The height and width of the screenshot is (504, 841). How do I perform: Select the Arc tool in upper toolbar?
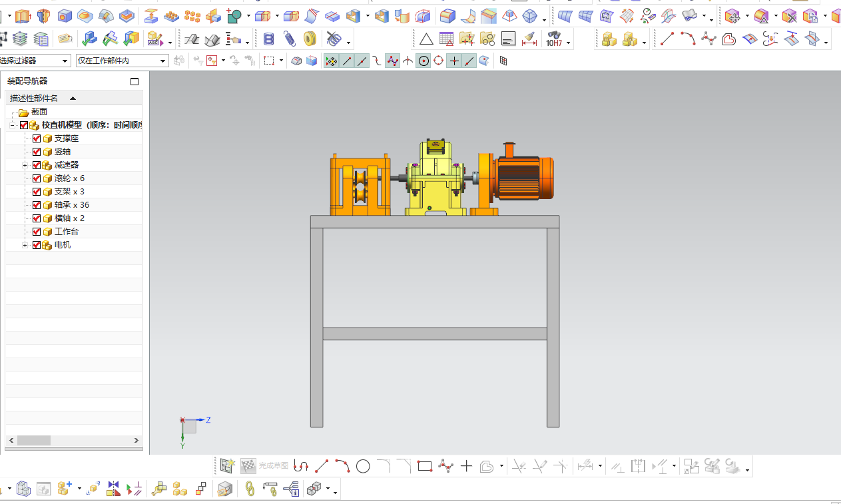click(x=688, y=39)
